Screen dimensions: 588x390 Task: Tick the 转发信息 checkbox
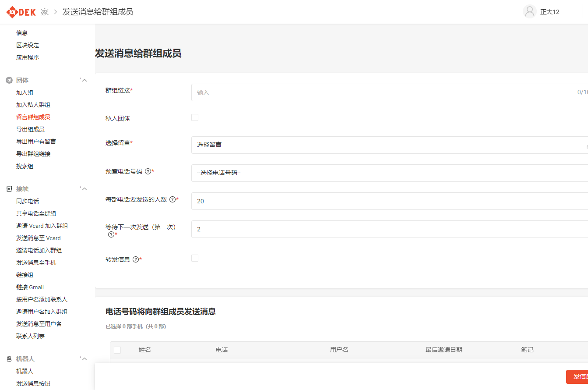coord(195,258)
